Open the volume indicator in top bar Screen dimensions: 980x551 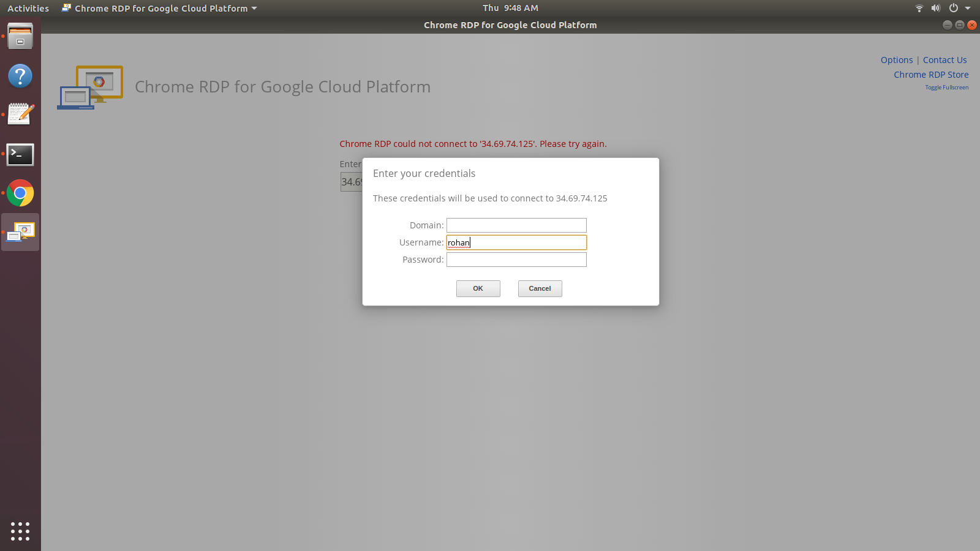click(935, 8)
